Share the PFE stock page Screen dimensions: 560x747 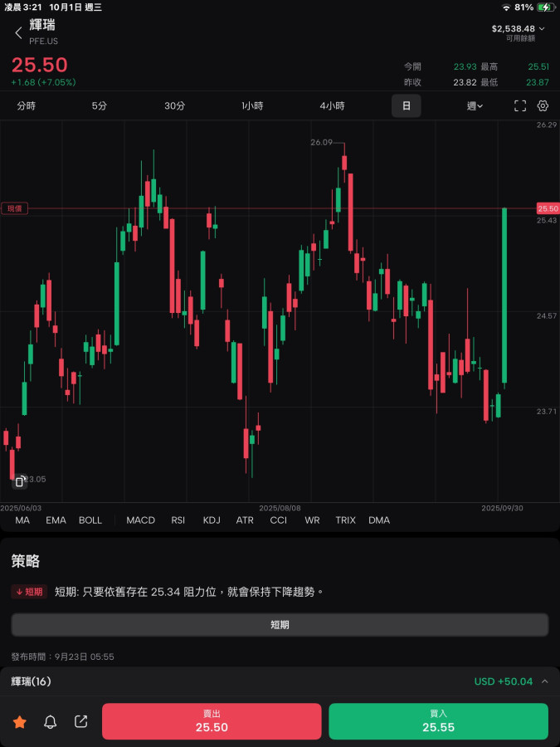[81, 722]
